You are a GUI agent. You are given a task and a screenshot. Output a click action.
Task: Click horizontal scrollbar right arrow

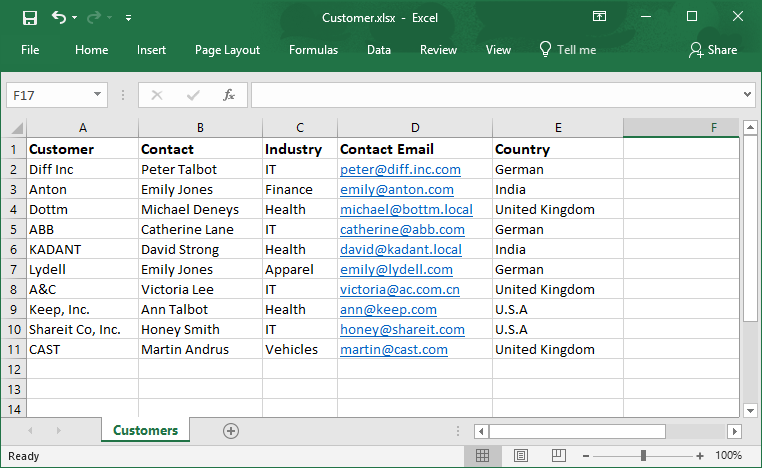tap(734, 431)
